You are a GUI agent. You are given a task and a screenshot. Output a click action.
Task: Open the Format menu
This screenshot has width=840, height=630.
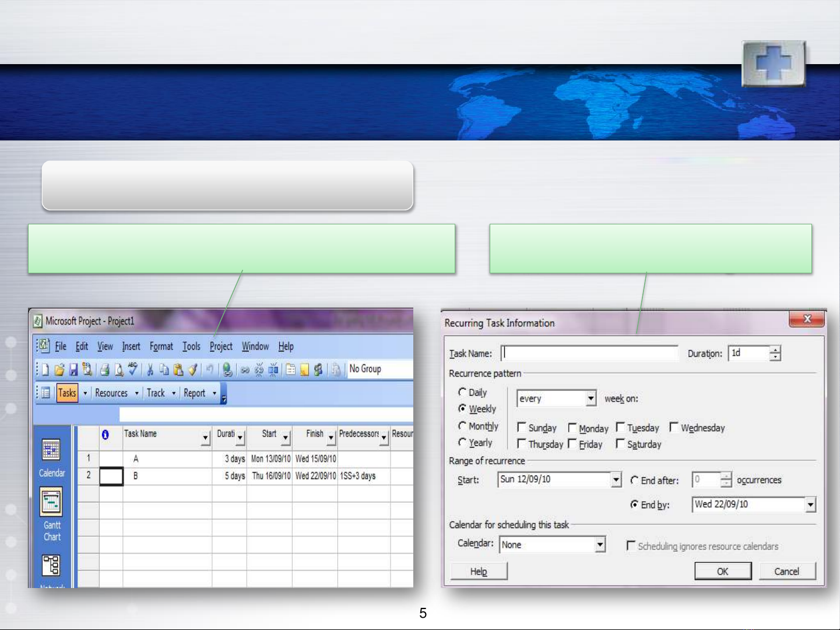(161, 346)
